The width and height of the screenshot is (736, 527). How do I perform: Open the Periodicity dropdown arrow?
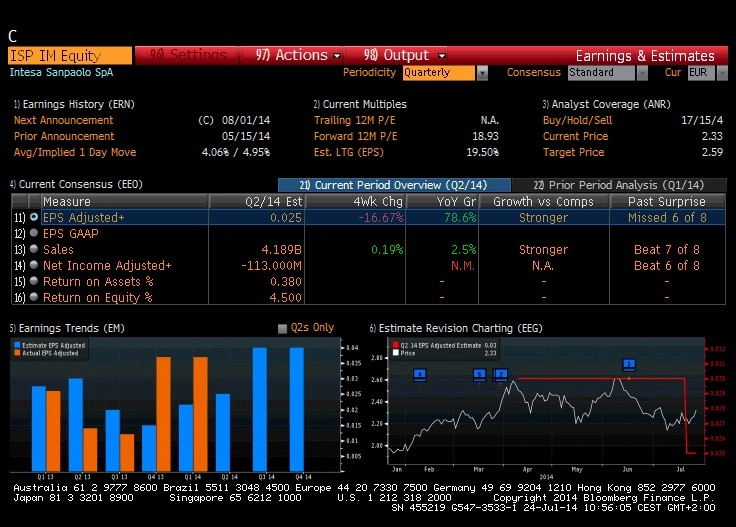click(482, 73)
